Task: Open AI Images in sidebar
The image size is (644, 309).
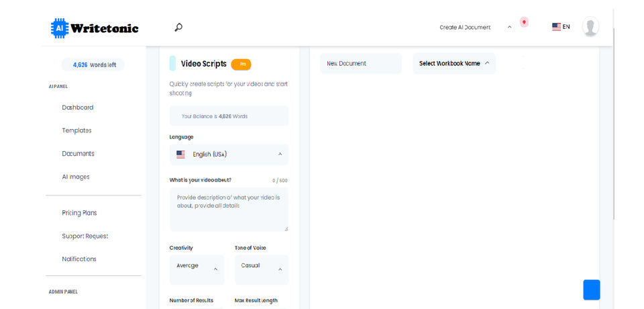Action: click(76, 177)
